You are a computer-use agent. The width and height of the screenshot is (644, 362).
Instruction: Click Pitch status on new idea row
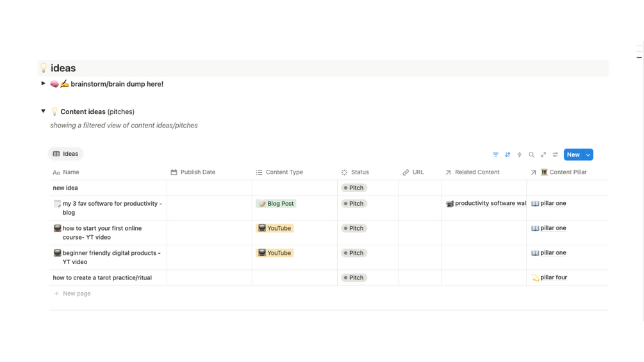click(x=354, y=188)
